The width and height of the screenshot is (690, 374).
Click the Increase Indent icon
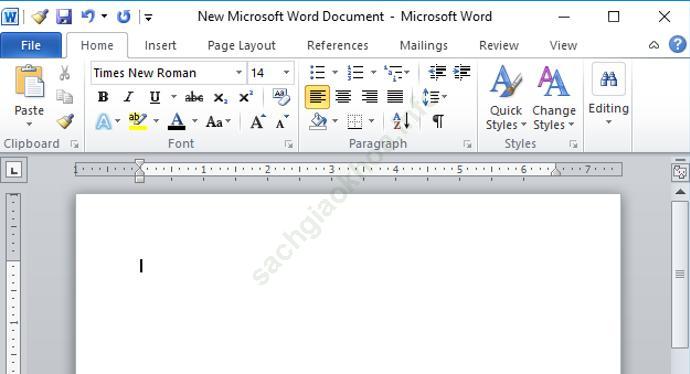pos(462,72)
